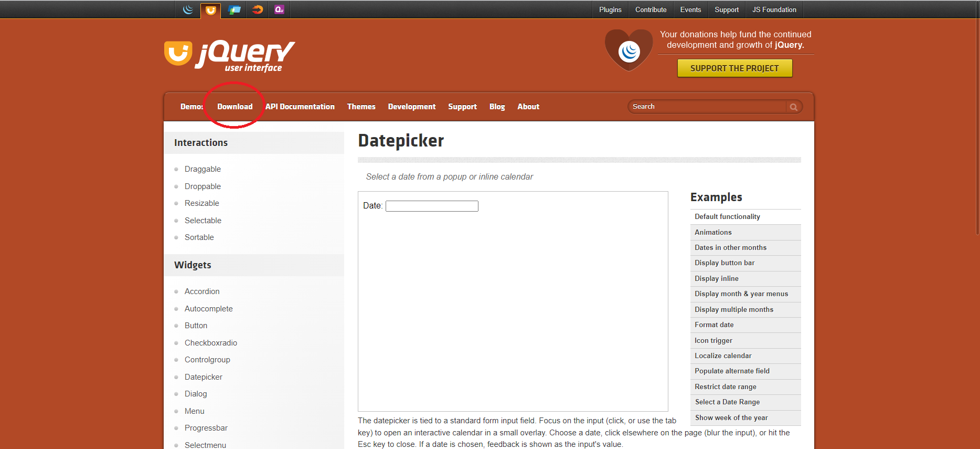
Task: Select Display month & year menus example
Action: click(745, 294)
